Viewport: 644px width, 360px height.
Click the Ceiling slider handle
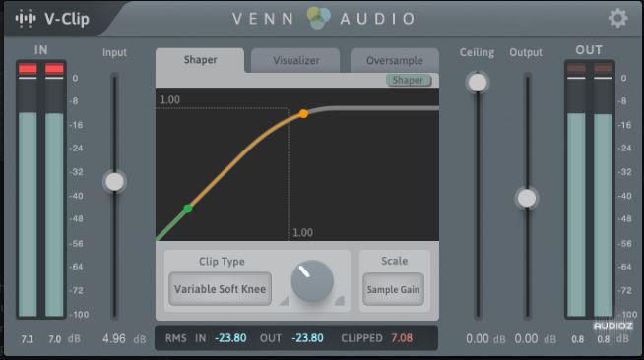[478, 83]
